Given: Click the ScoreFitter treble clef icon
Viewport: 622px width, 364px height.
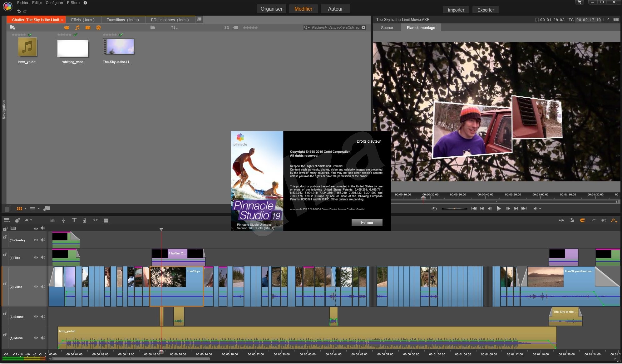Looking at the screenshot, I should [x=63, y=220].
